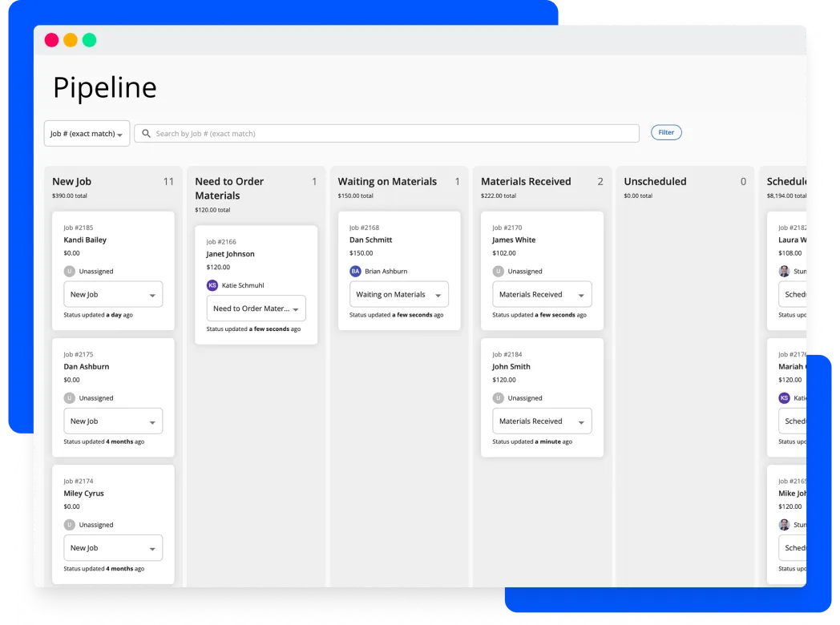Open the Waiting on Materials dropdown for Dan Schmitt
The image size is (840, 625).
[x=398, y=294]
